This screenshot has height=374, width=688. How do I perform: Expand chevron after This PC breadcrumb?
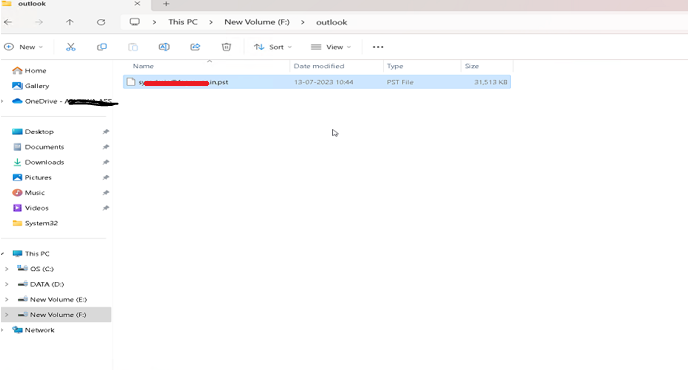tap(211, 22)
